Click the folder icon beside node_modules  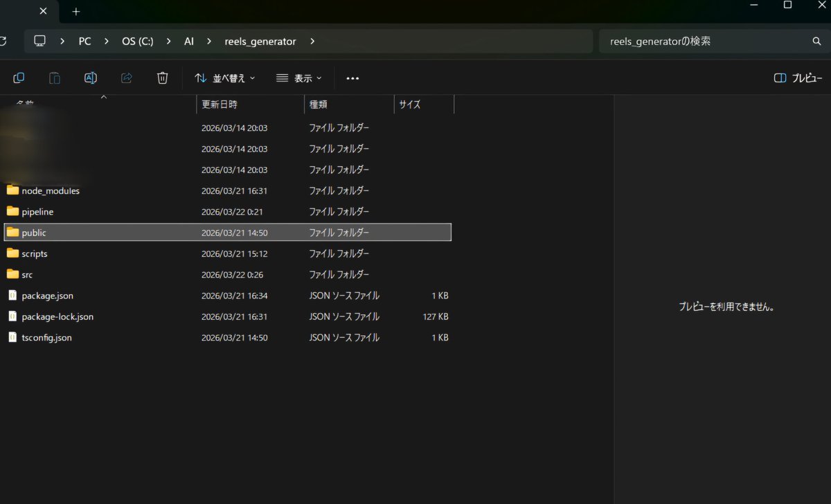12,190
